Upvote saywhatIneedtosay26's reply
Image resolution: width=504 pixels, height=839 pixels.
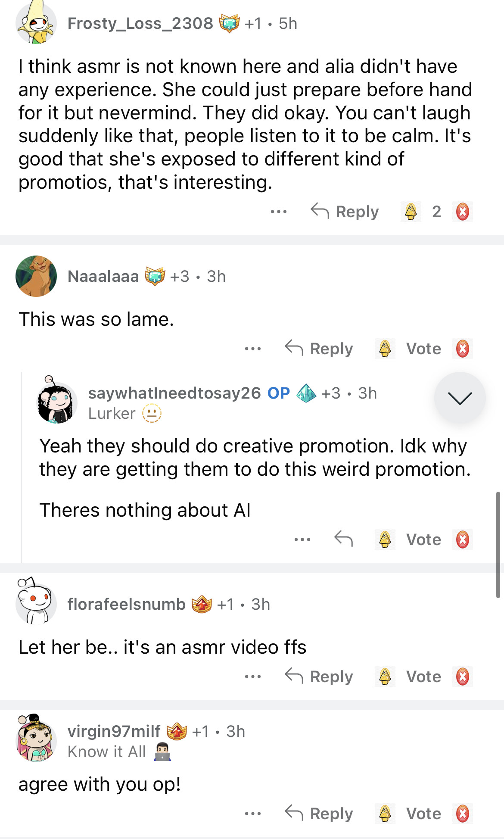(x=385, y=539)
